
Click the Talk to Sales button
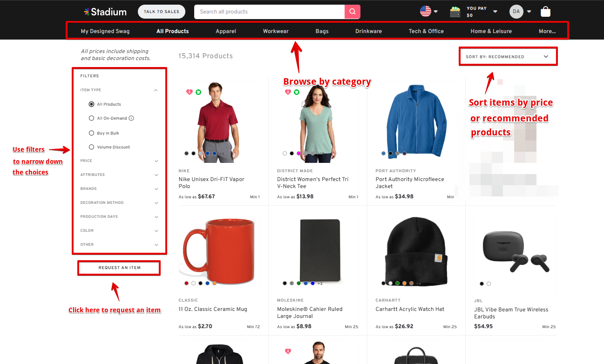pyautogui.click(x=162, y=12)
